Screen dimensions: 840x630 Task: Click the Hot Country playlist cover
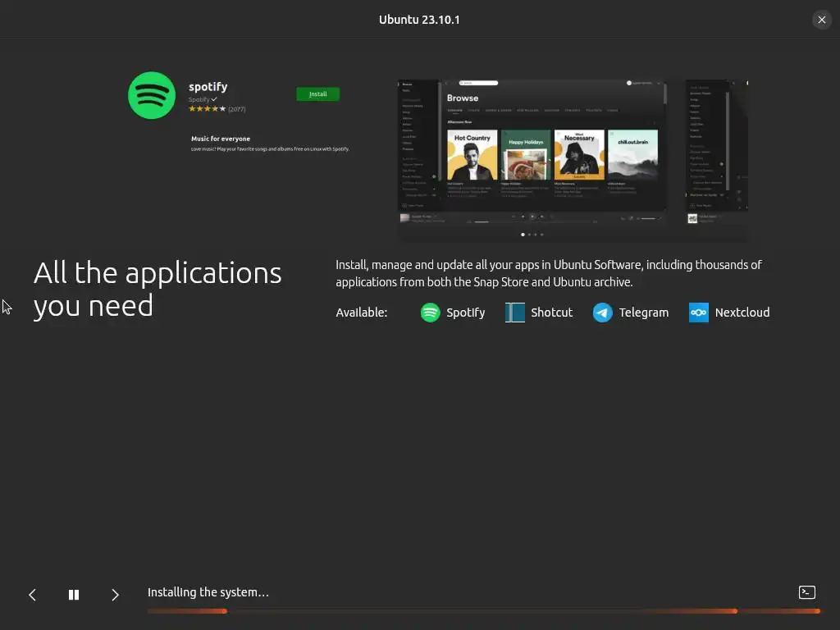(472, 154)
